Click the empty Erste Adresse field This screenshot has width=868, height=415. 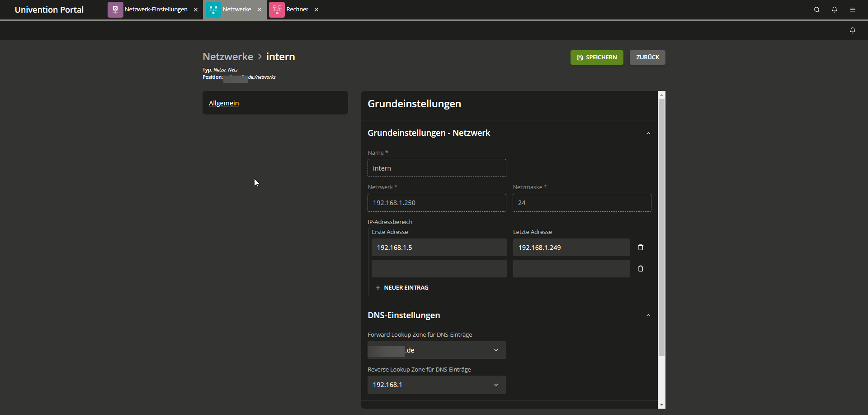click(x=439, y=269)
